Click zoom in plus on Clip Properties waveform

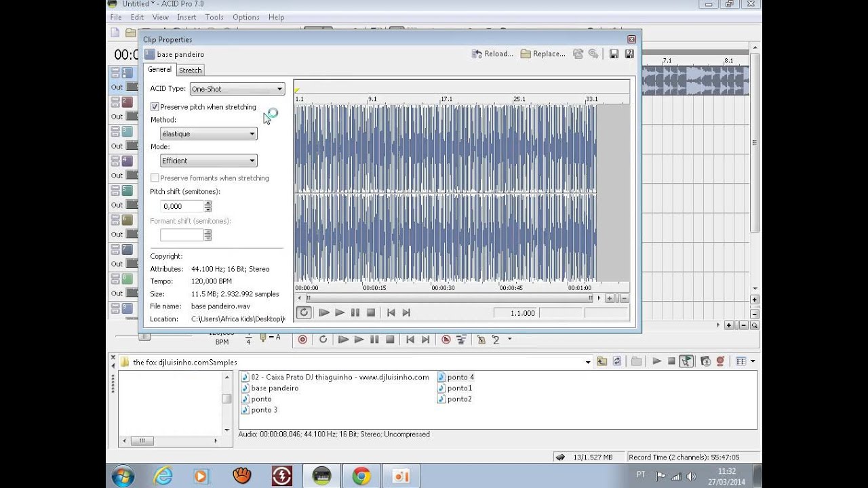click(x=610, y=298)
